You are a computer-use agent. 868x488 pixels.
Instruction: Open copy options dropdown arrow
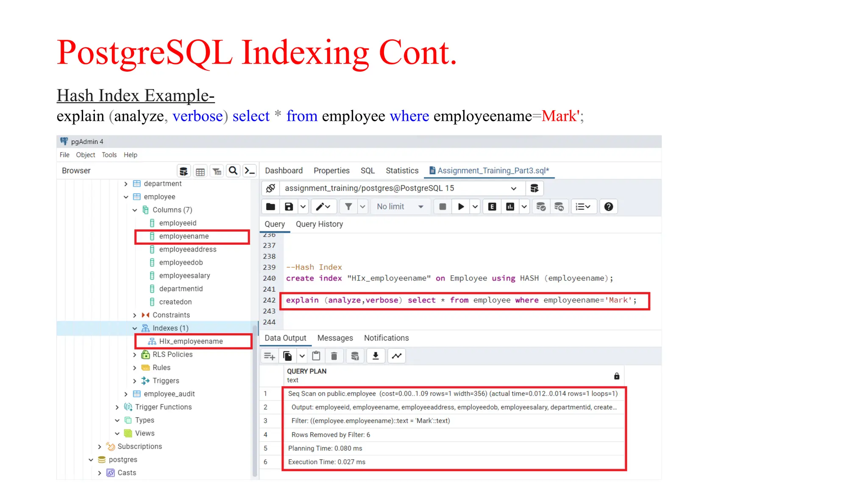[302, 356]
